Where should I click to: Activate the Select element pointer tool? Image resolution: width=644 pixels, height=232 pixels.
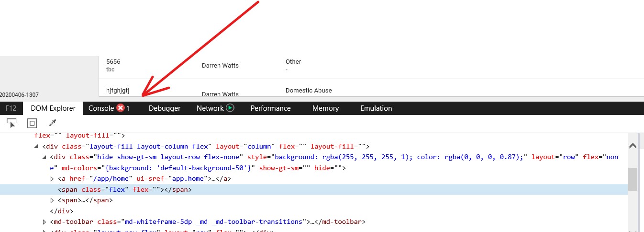[11, 123]
